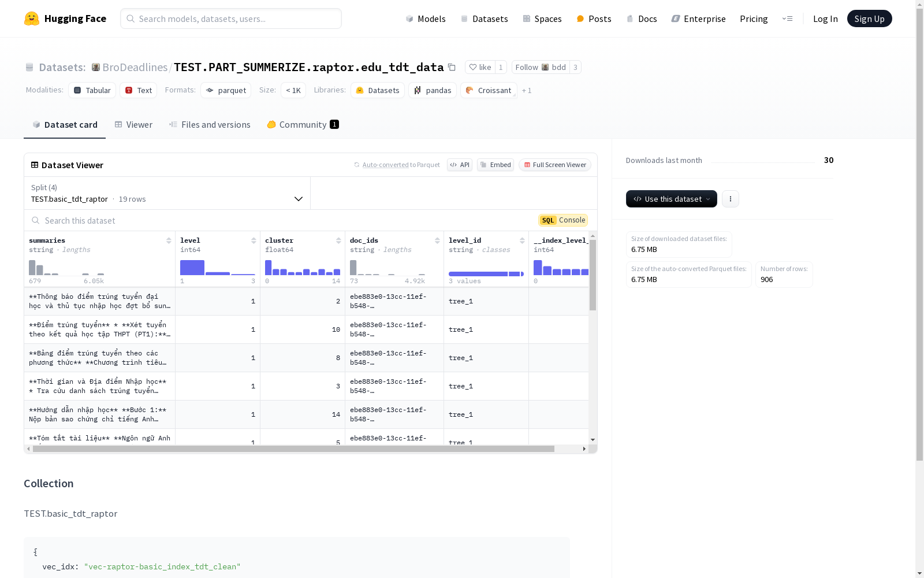The height and width of the screenshot is (578, 924).
Task: Click the table's vertical scrollbar thumb
Action: pyautogui.click(x=593, y=275)
